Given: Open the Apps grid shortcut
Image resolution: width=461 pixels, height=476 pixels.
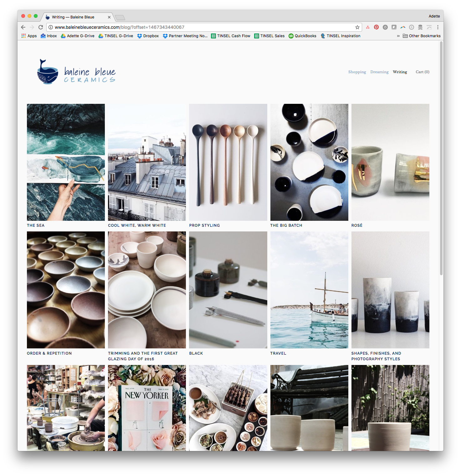Looking at the screenshot, I should tap(29, 36).
